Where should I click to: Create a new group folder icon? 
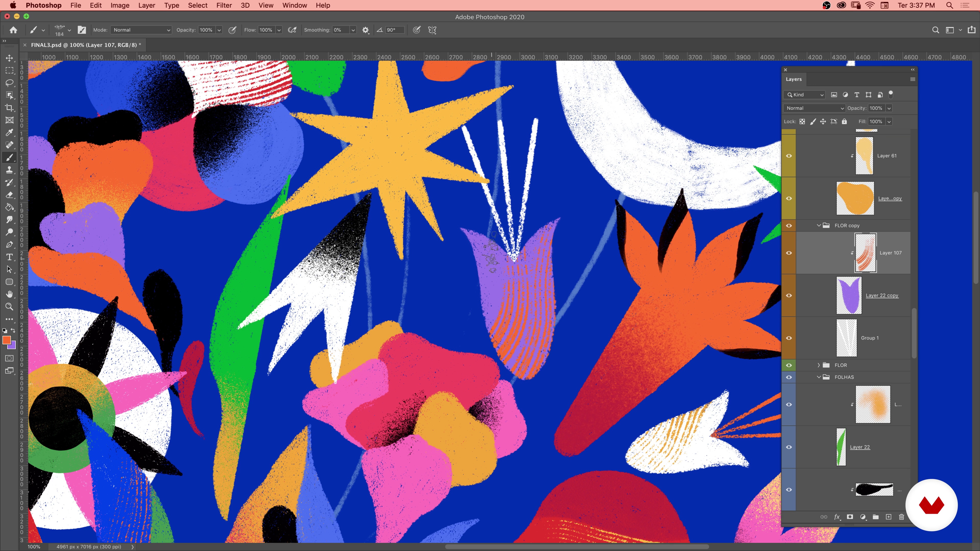876,517
